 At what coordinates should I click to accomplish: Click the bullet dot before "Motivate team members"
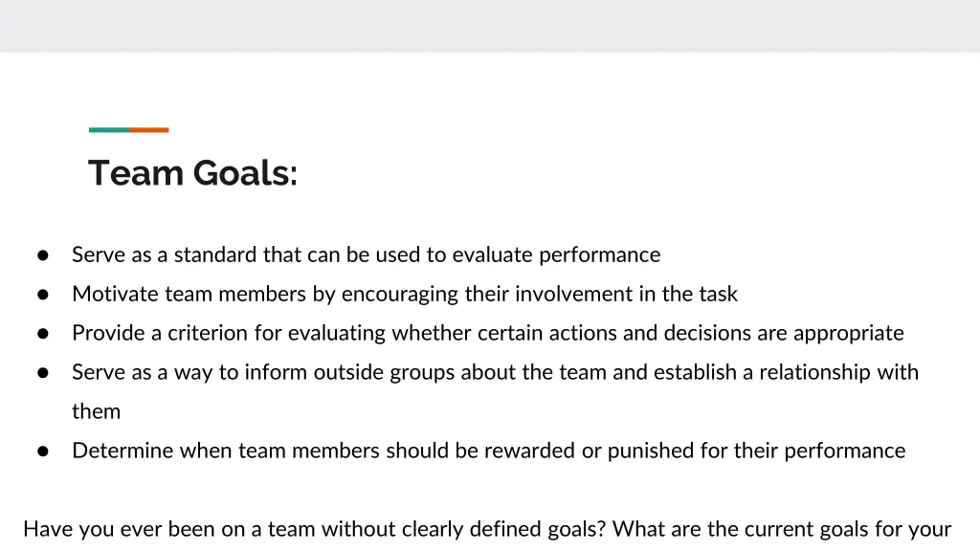coord(42,295)
